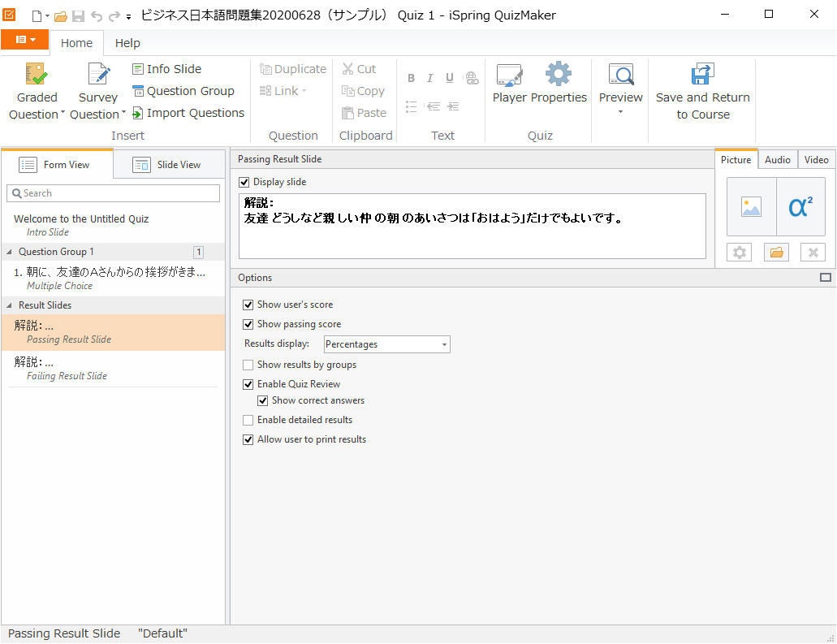Click the Search input field

[114, 193]
